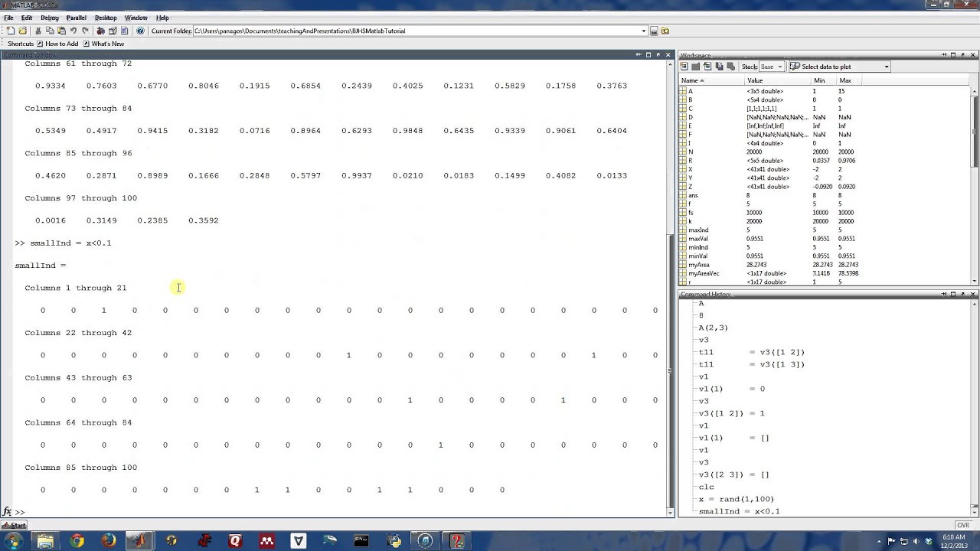Click Import data icon in Workspace toolbar
This screenshot has height=551, width=980.
point(707,67)
